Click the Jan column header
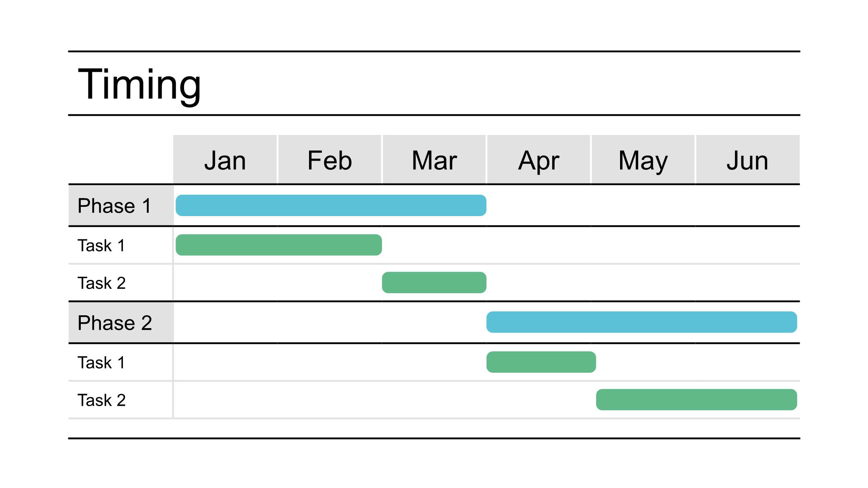 click(225, 159)
